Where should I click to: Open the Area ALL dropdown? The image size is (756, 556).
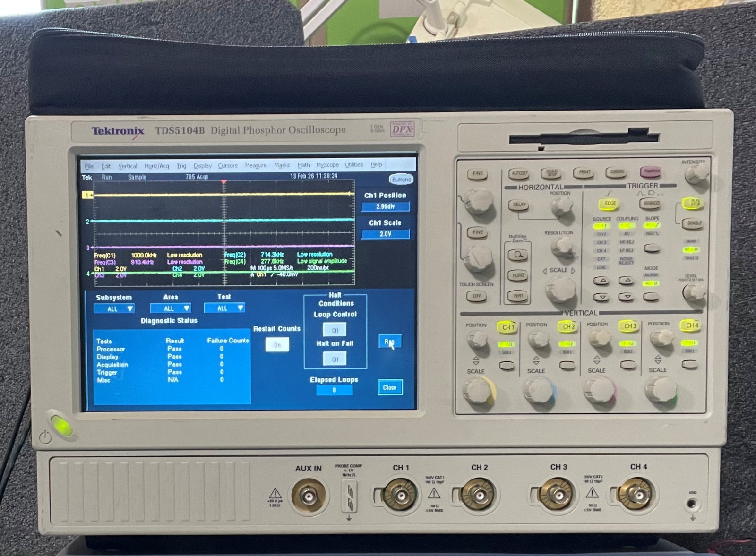pos(170,308)
